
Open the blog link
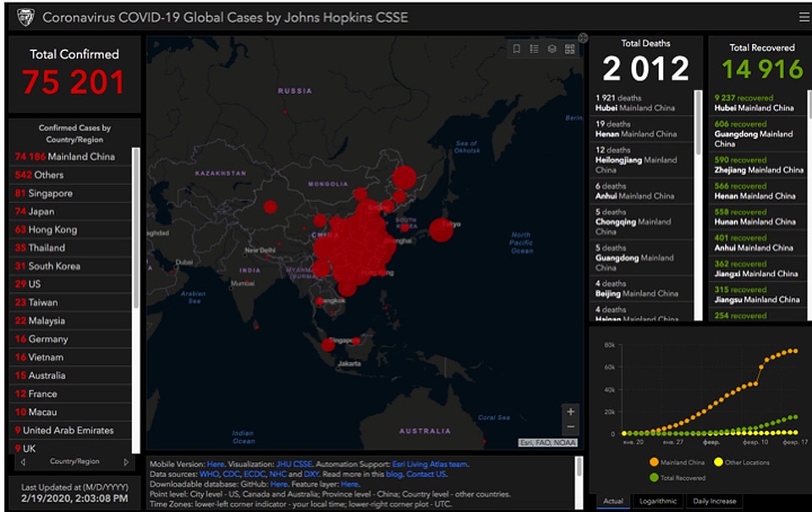[393, 474]
